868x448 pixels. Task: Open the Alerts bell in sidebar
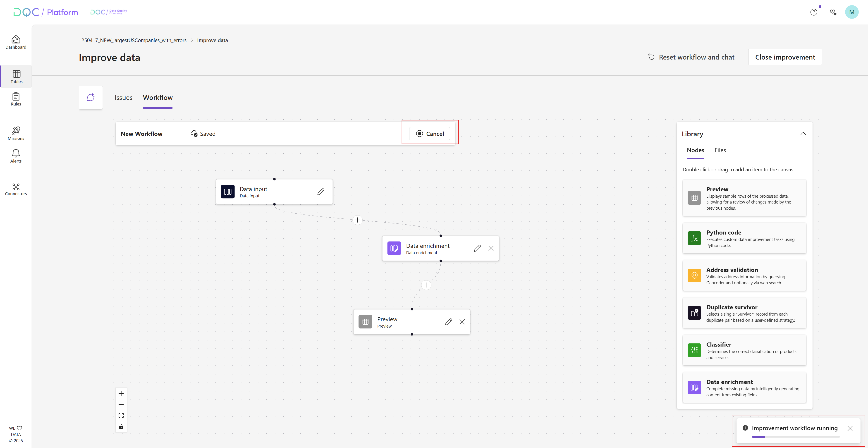(x=16, y=156)
